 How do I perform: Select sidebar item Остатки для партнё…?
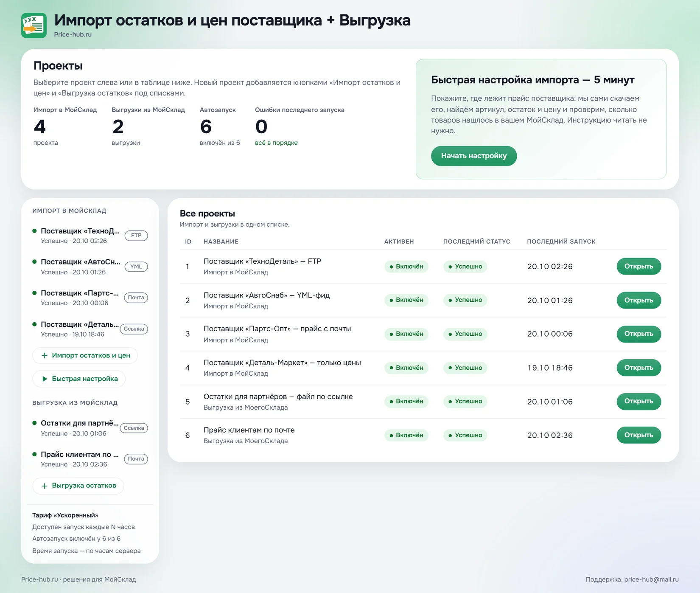[x=90, y=428]
